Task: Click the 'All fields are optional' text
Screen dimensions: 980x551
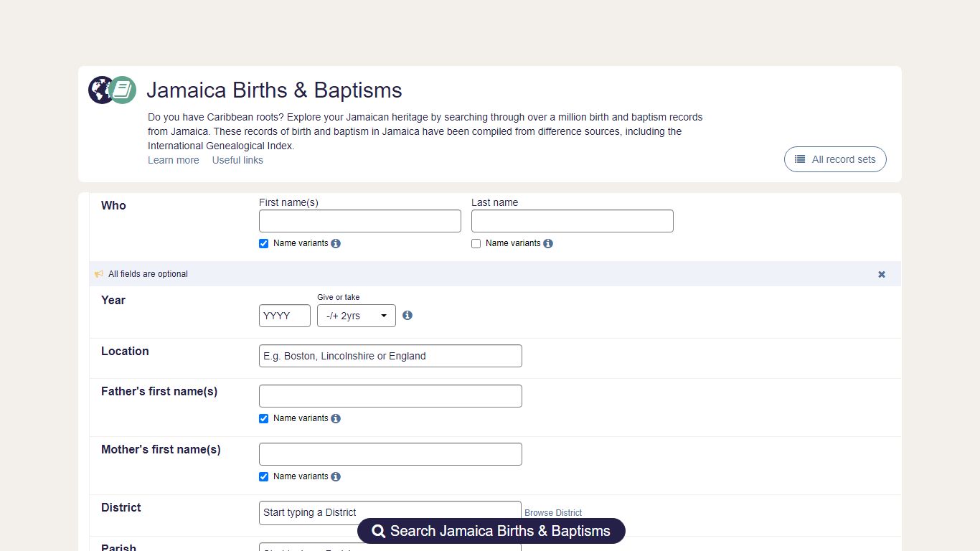Action: point(148,274)
